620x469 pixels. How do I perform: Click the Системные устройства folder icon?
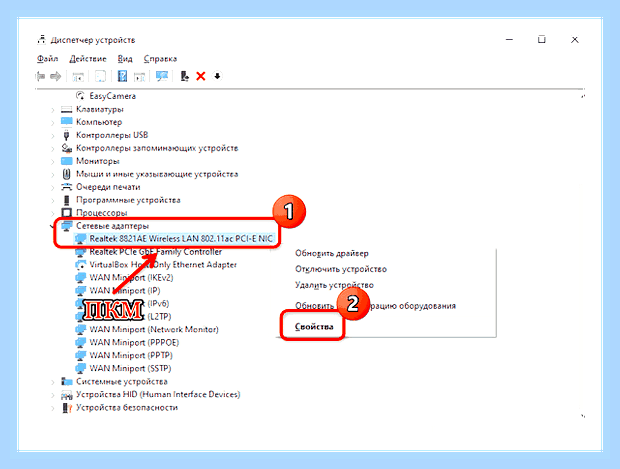click(66, 381)
